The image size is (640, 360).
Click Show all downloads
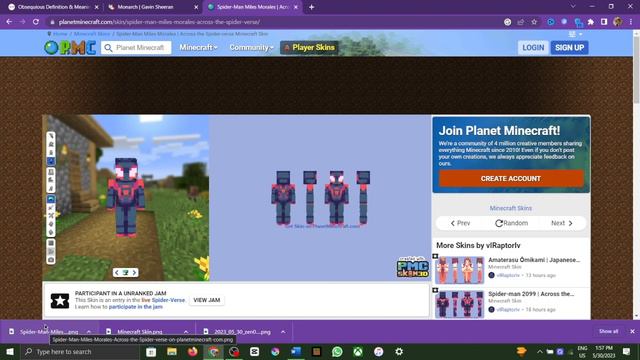click(608, 331)
